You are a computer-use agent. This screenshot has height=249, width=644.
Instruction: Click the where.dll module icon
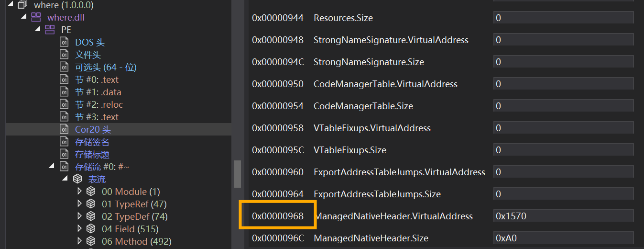pyautogui.click(x=36, y=18)
